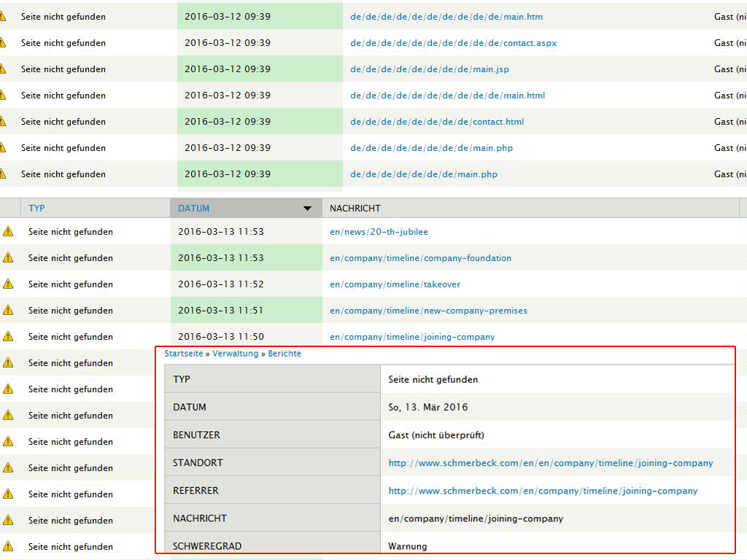Open the STANDORT URL link
The height and width of the screenshot is (560, 747).
[550, 463]
